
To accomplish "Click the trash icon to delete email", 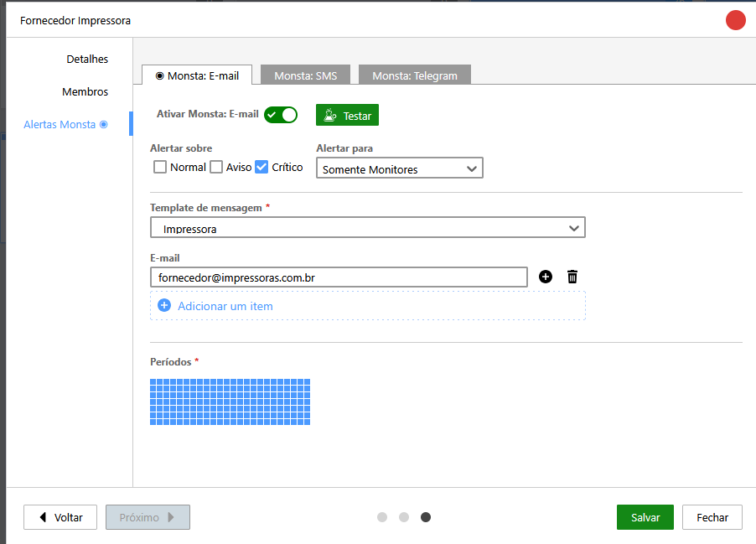I will pyautogui.click(x=572, y=277).
